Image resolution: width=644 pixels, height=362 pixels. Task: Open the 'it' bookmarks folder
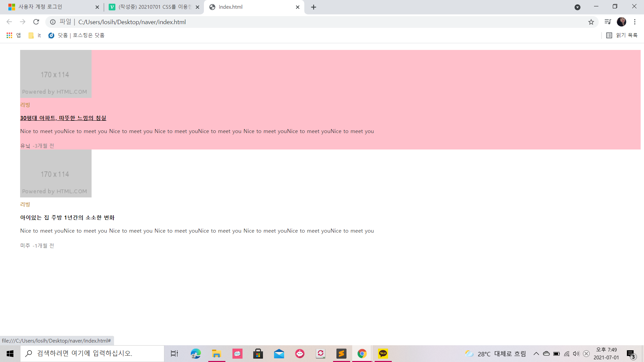point(35,35)
